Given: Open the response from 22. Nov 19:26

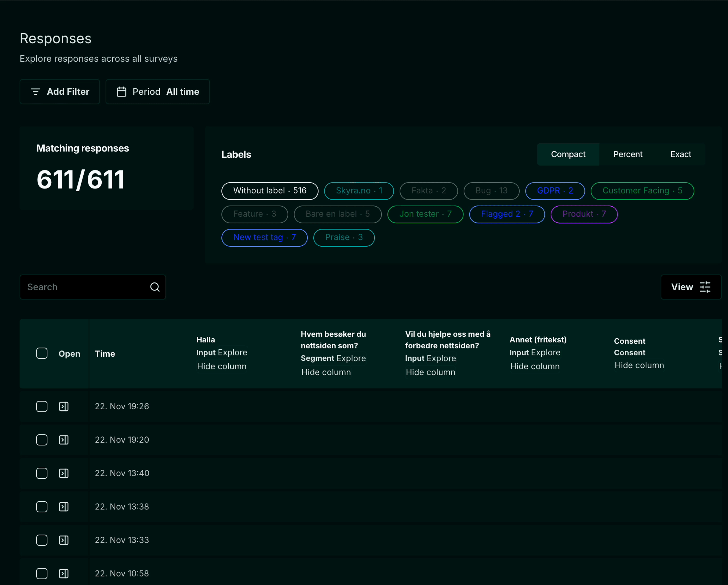Looking at the screenshot, I should [x=64, y=406].
